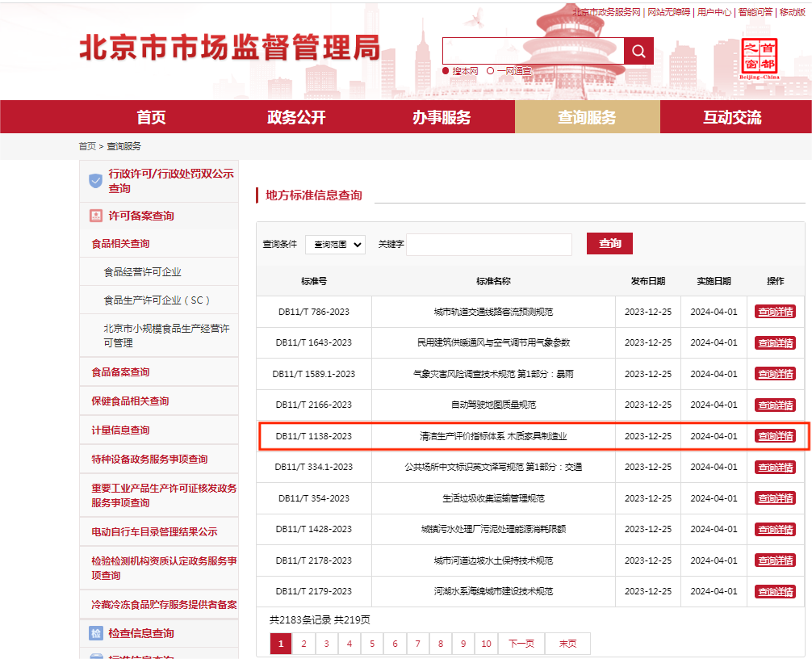Go to the 办事服务 navigation tab
Image resolution: width=812 pixels, height=659 pixels.
pos(442,117)
